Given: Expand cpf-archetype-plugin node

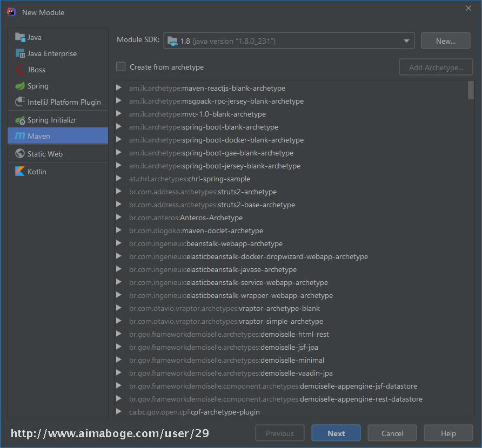Looking at the screenshot, I should (119, 411).
